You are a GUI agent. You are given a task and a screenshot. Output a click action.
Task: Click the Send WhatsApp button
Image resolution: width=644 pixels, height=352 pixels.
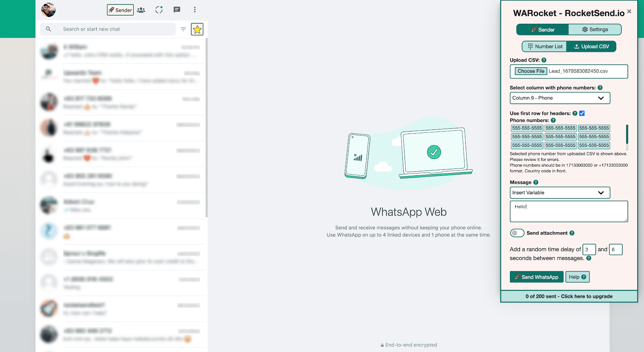(536, 277)
